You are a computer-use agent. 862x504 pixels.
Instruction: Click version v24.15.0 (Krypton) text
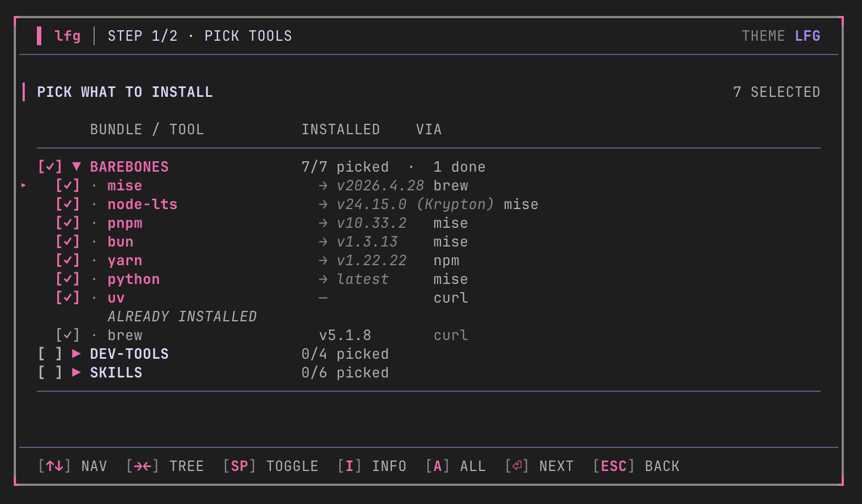click(416, 204)
